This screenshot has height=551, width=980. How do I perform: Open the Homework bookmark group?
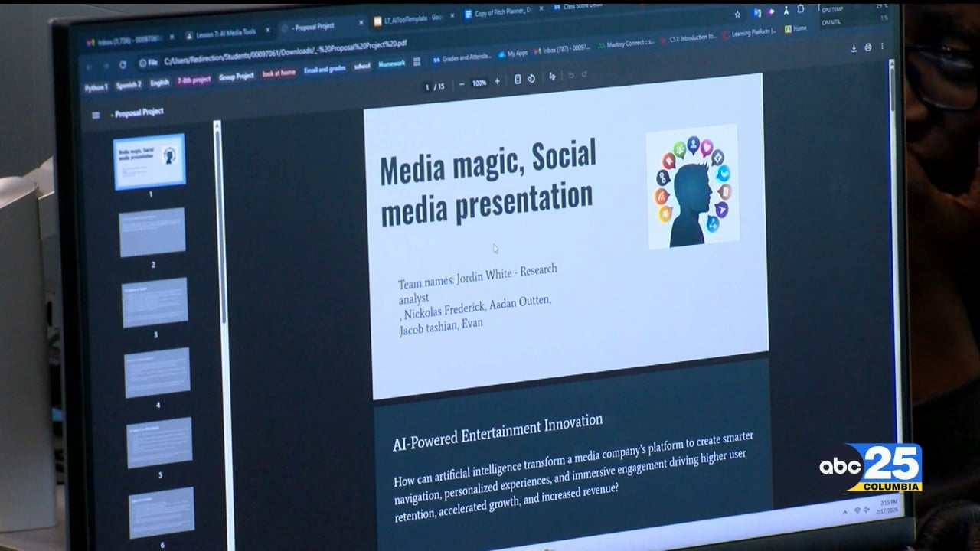click(391, 64)
